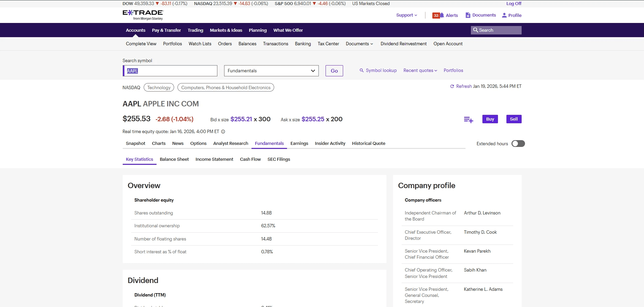This screenshot has width=644, height=307.
Task: Open the Profile person icon
Action: [504, 15]
